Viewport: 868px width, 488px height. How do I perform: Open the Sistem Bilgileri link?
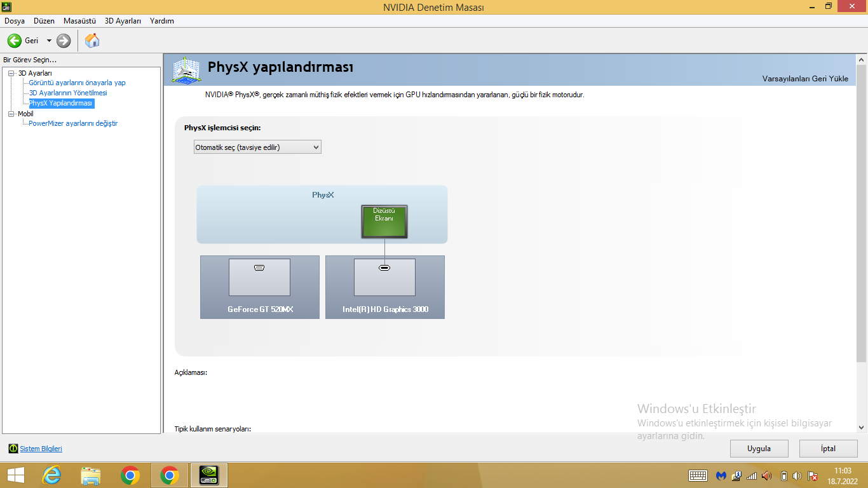coord(41,449)
